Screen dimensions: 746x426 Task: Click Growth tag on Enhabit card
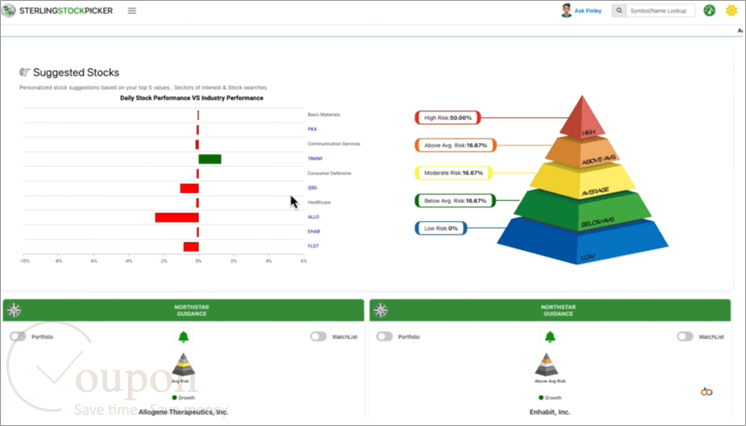tap(550, 397)
